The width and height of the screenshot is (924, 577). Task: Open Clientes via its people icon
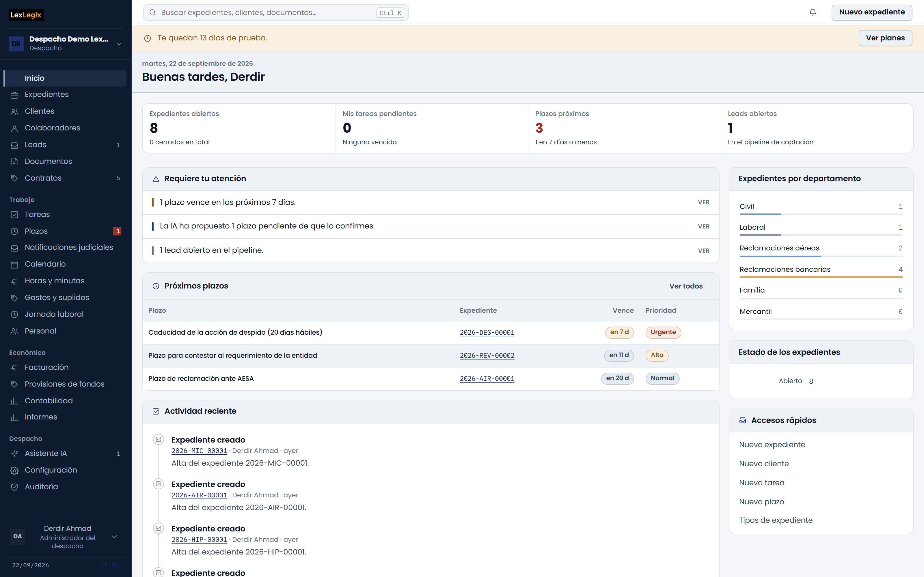pyautogui.click(x=14, y=112)
